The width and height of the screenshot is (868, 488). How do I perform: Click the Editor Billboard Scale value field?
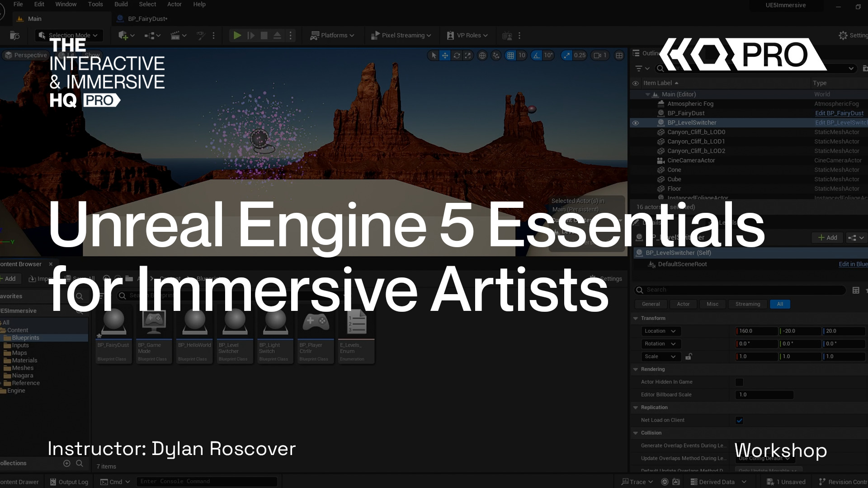click(x=764, y=395)
